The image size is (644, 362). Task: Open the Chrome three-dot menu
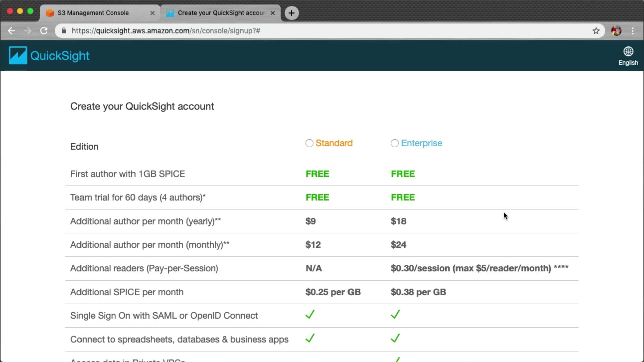pyautogui.click(x=633, y=31)
